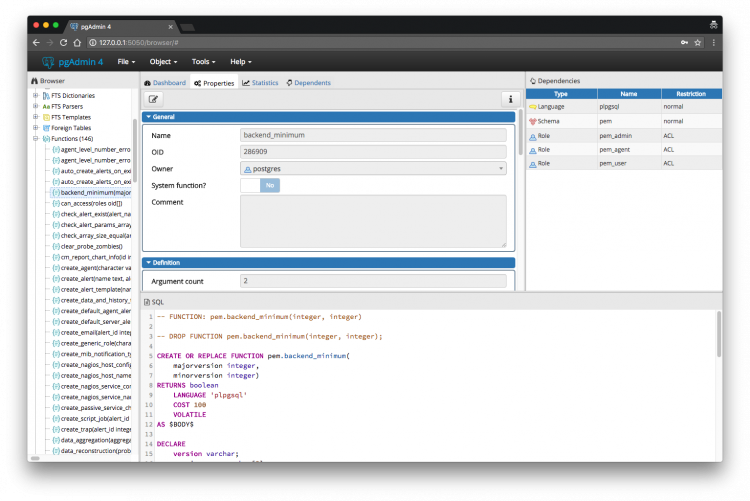Screen dimensions: 750x501
Task: Bookmark this page with the star icon
Action: [697, 43]
